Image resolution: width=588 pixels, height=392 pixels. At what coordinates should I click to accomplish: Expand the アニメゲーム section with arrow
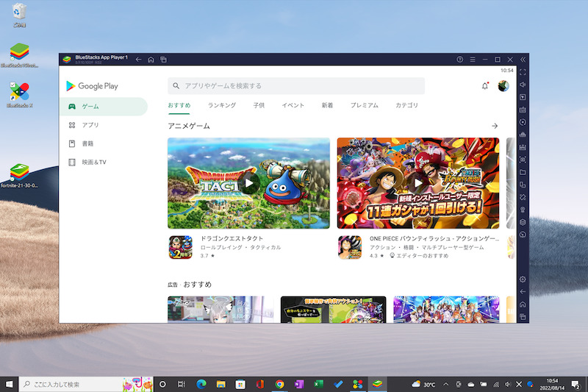495,126
